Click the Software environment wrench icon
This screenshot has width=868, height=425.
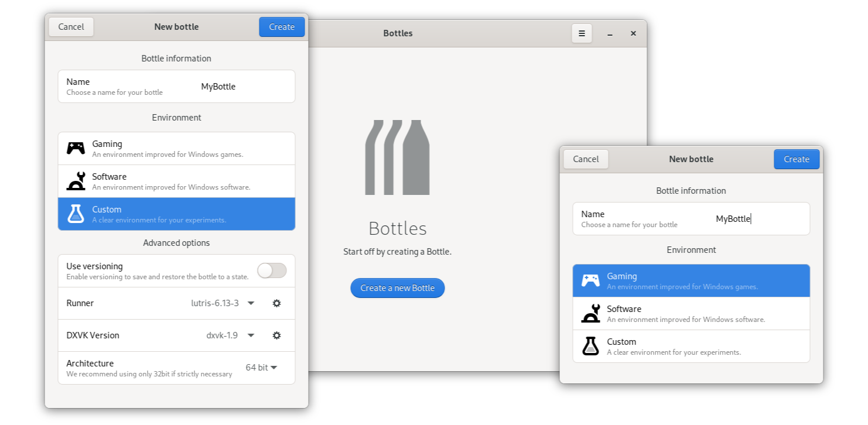[76, 180]
